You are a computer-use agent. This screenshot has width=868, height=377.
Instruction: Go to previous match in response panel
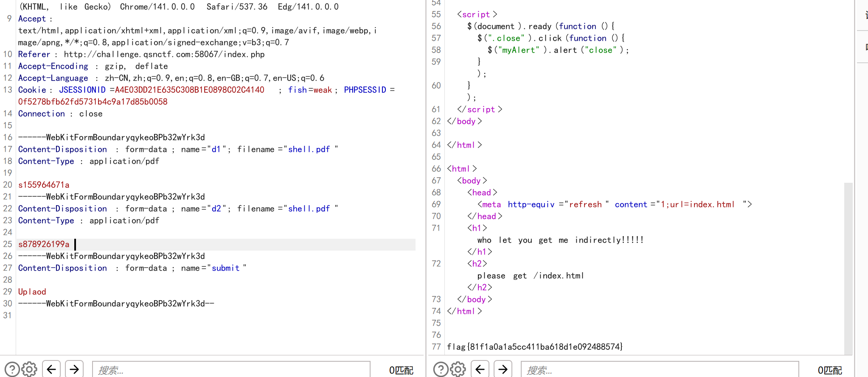point(480,369)
